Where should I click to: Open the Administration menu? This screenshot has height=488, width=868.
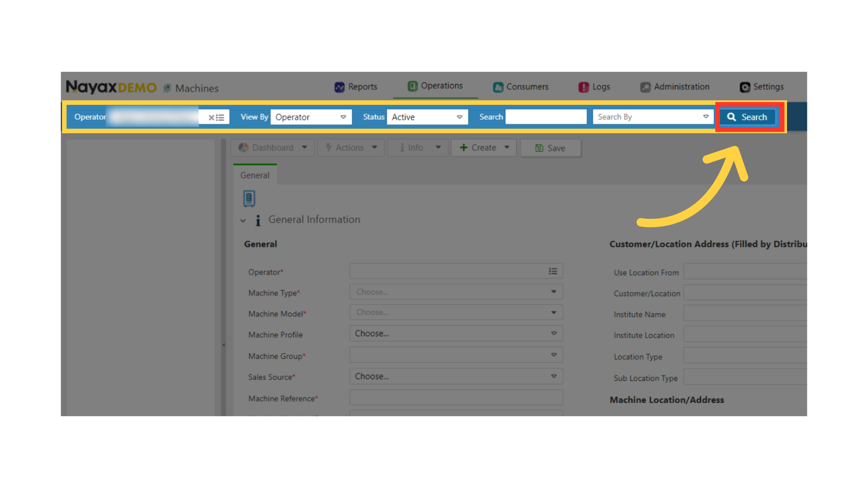(675, 87)
